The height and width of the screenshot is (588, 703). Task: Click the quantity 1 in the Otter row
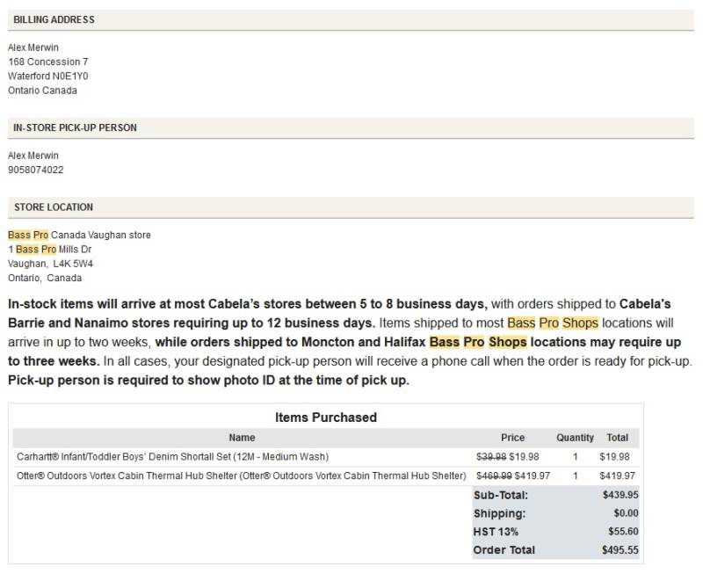[x=576, y=475]
